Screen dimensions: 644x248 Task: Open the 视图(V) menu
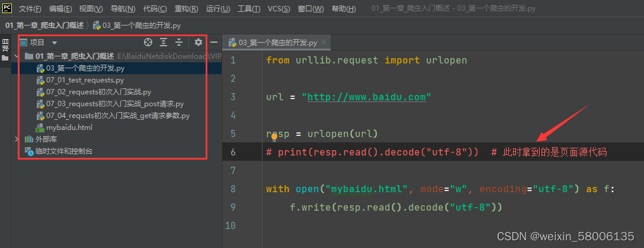[x=91, y=9]
